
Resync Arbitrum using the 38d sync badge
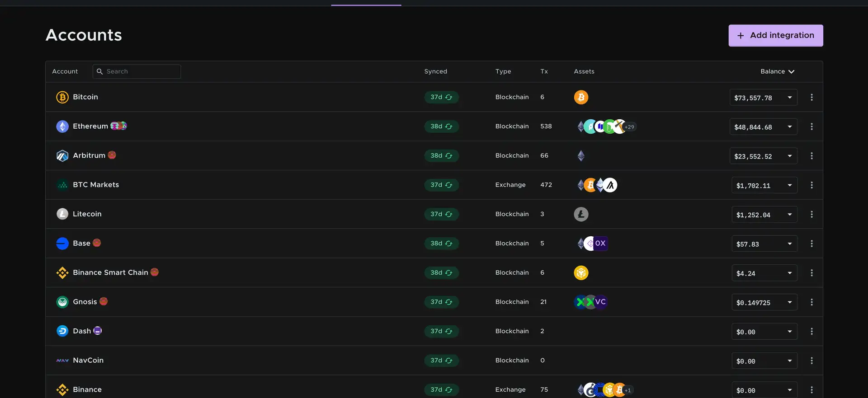441,156
